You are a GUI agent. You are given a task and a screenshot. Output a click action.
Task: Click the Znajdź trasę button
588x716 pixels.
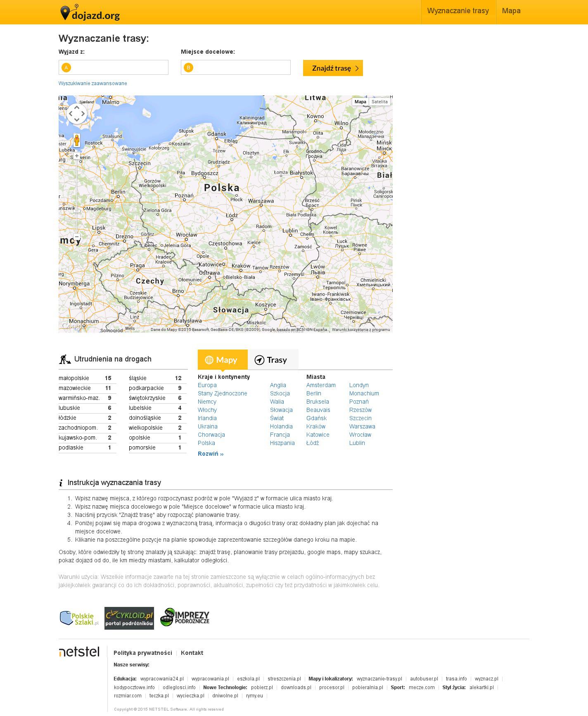coord(333,68)
